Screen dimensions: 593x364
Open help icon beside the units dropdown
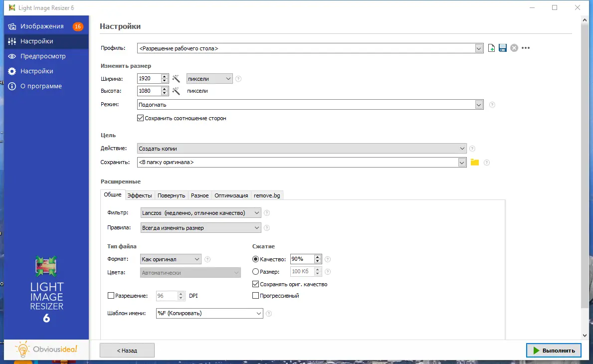[238, 79]
